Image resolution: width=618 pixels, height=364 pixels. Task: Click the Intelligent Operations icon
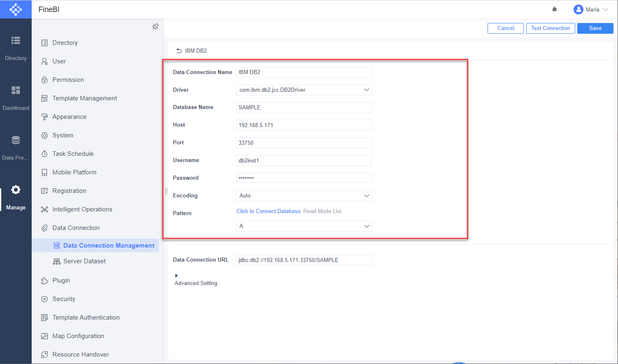point(44,209)
